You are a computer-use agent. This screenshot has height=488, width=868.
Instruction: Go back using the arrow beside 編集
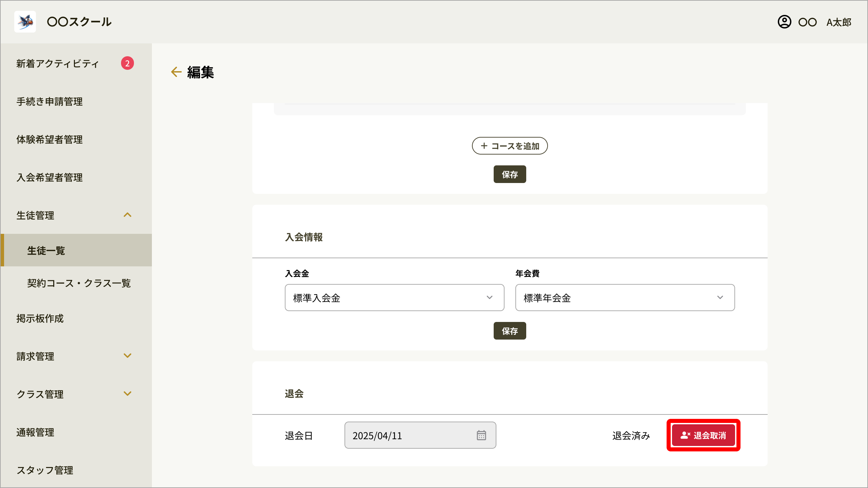176,72
